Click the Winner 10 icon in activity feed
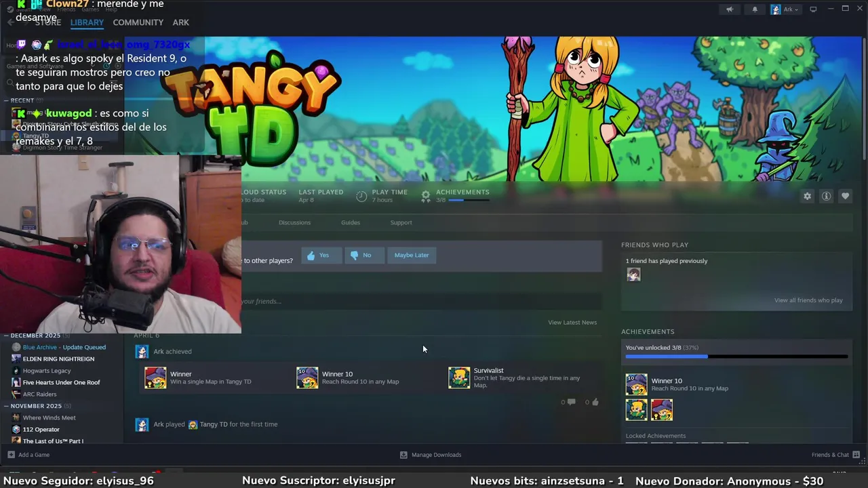This screenshot has height=488, width=868. (307, 378)
